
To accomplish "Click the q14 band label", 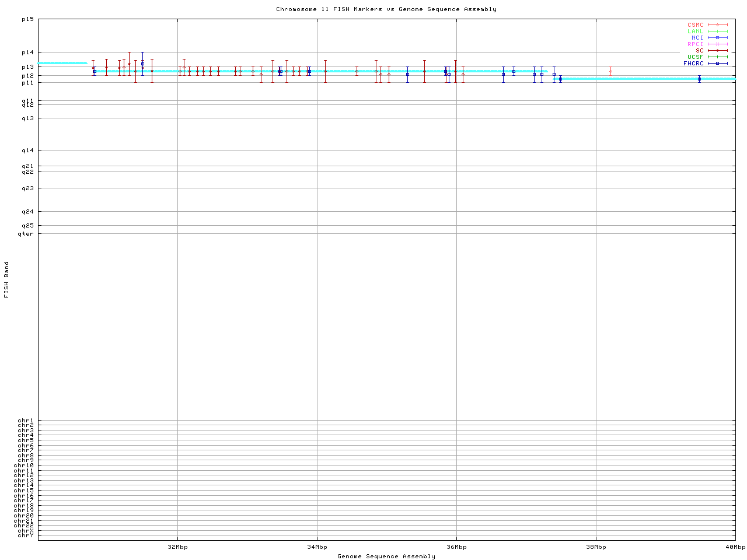I will click(27, 150).
